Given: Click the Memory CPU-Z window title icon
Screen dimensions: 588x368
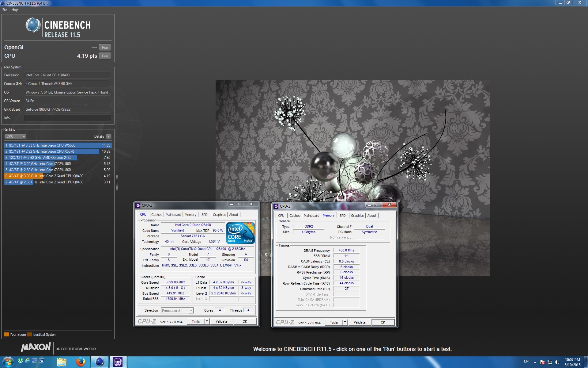Looking at the screenshot, I should [x=276, y=206].
